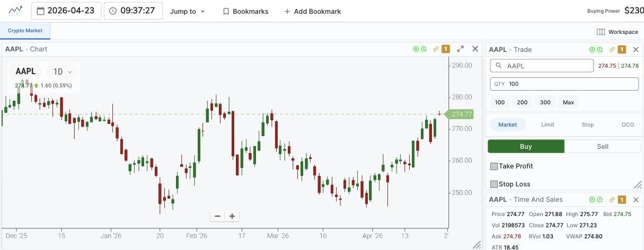Open the 1D timeframe dropdown
644x250 pixels.
(x=63, y=72)
